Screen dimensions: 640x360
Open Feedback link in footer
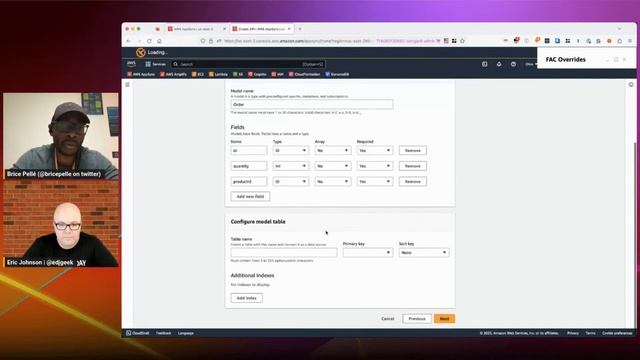[x=163, y=333]
